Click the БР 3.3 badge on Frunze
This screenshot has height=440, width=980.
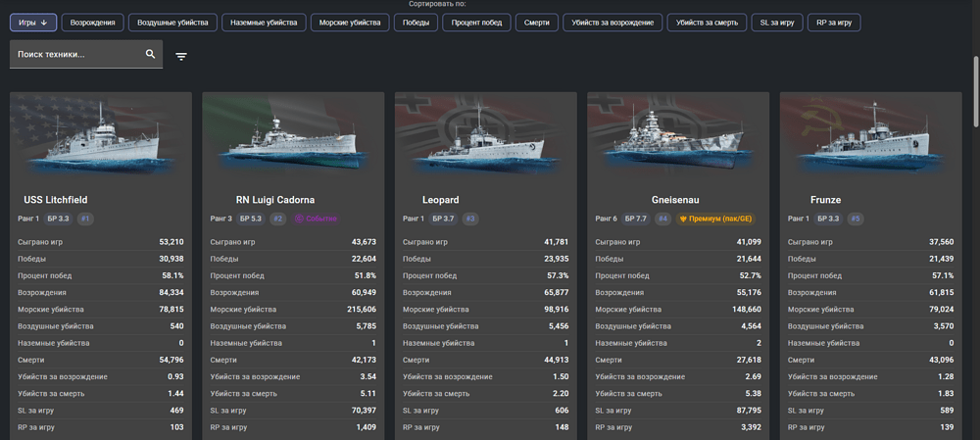tap(829, 219)
